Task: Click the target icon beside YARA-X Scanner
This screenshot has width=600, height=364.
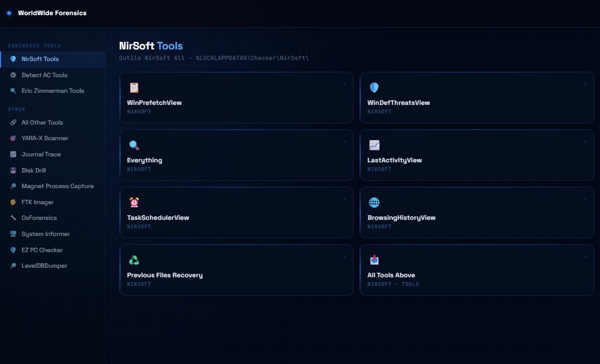Action: pos(13,138)
